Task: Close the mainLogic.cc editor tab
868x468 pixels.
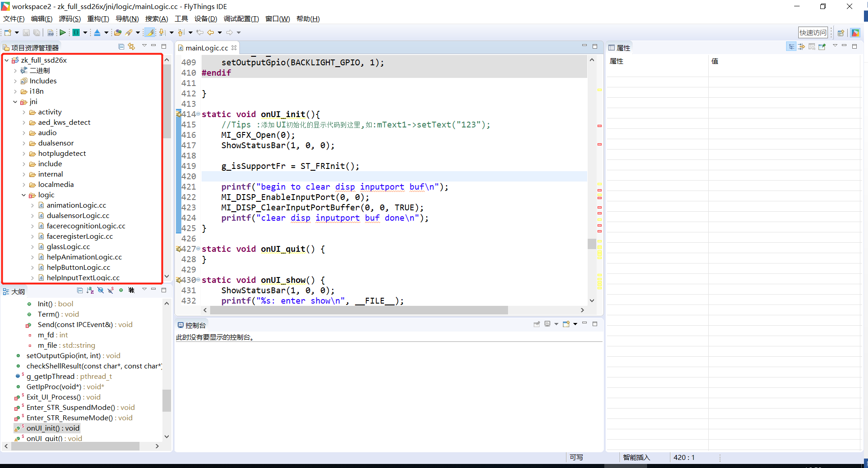Action: (234, 48)
